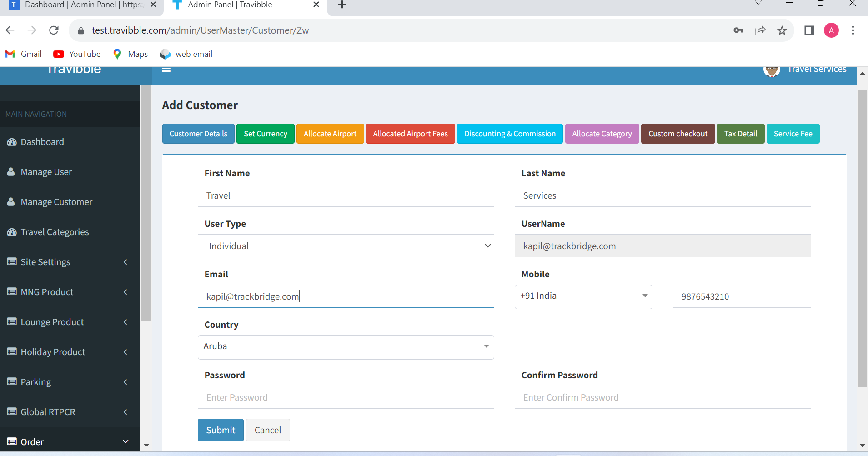The image size is (868, 456).
Task: Open the password key icon
Action: [x=738, y=30]
